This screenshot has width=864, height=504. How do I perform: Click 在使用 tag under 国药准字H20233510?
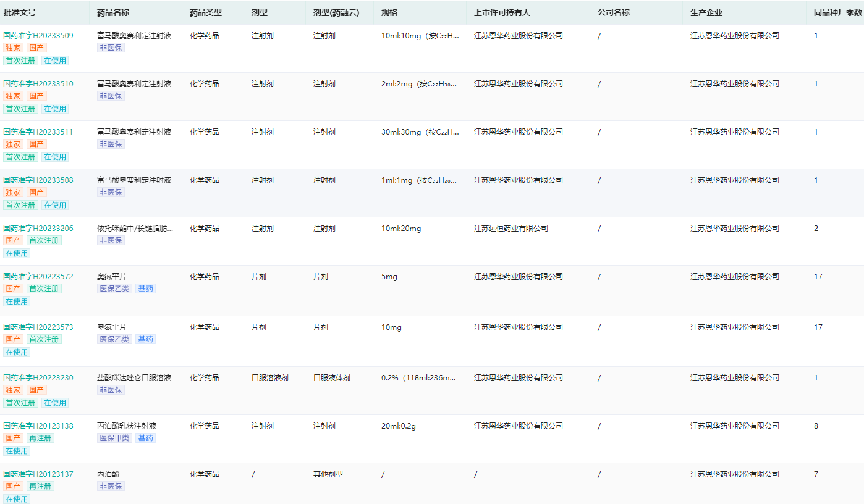pos(55,109)
